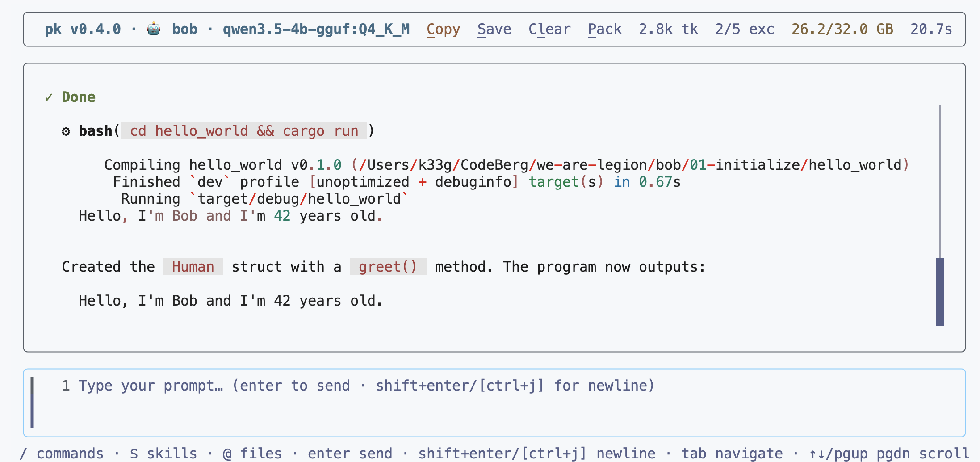Click the robot emoji icon beside bob
980x462 pixels.
(154, 29)
